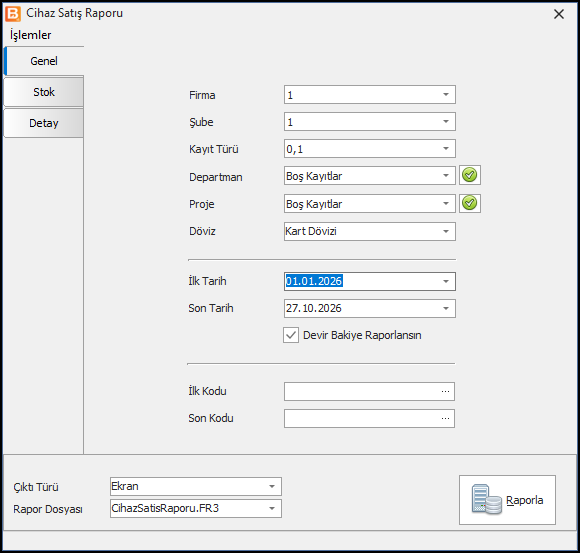
Task: Click the Rapor Dosyası label
Action: click(48, 509)
